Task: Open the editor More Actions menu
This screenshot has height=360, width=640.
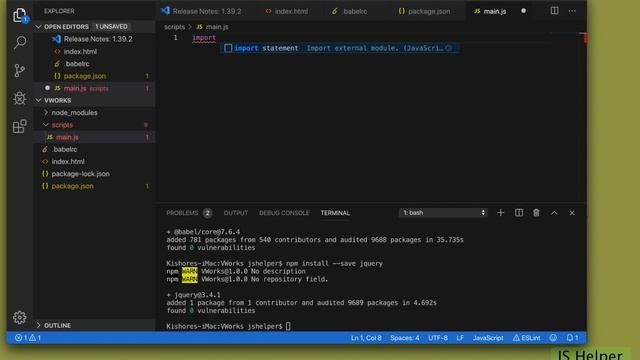Action: [x=572, y=11]
